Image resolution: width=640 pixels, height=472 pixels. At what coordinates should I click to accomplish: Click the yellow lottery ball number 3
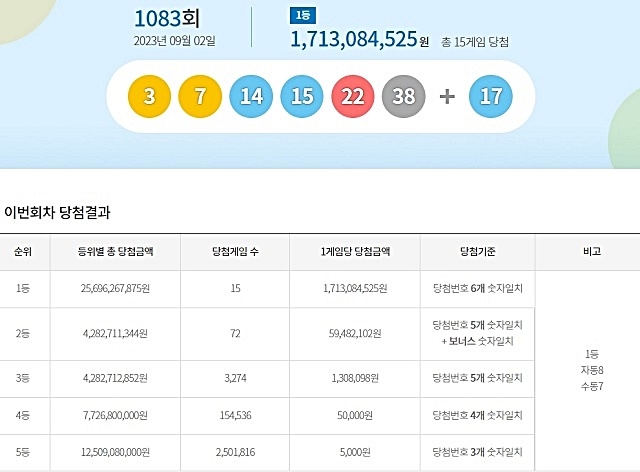(149, 96)
